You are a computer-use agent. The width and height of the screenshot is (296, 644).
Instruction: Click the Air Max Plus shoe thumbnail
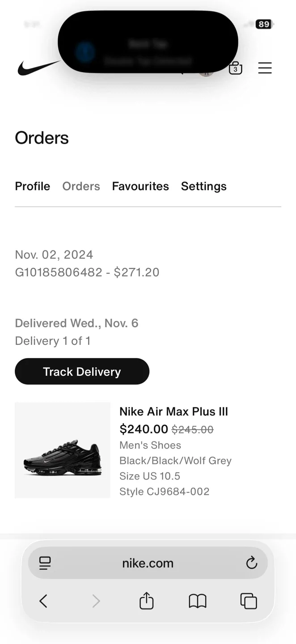click(x=62, y=450)
